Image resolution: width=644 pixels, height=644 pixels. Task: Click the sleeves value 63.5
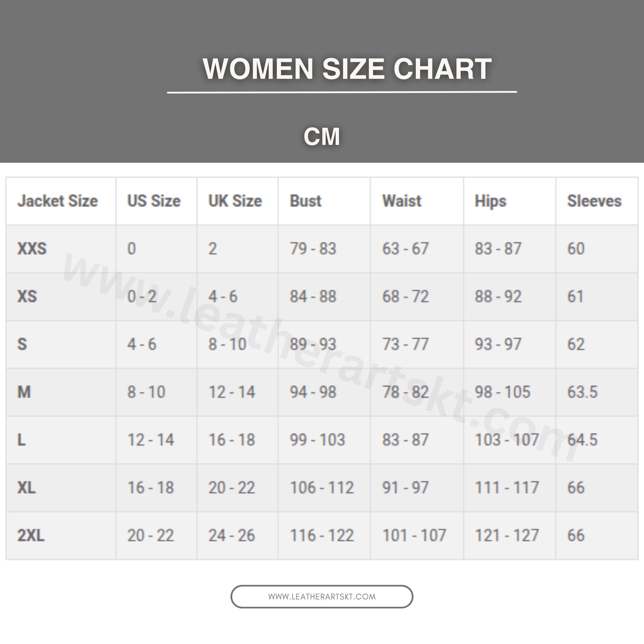point(582,392)
